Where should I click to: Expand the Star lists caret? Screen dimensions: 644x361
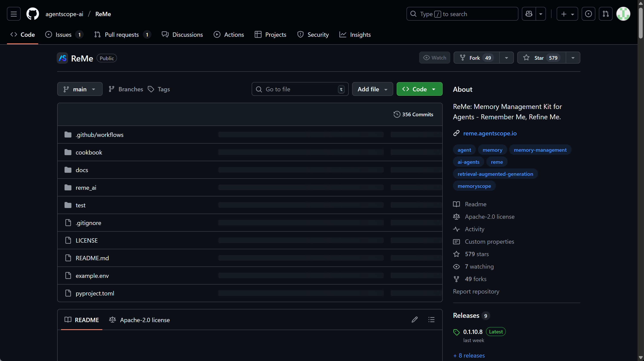573,58
